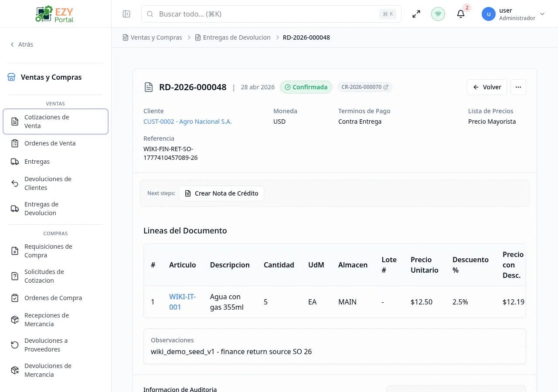Click the ⌘K shortcut badge
Screen dimensions: 558x392
(388, 14)
